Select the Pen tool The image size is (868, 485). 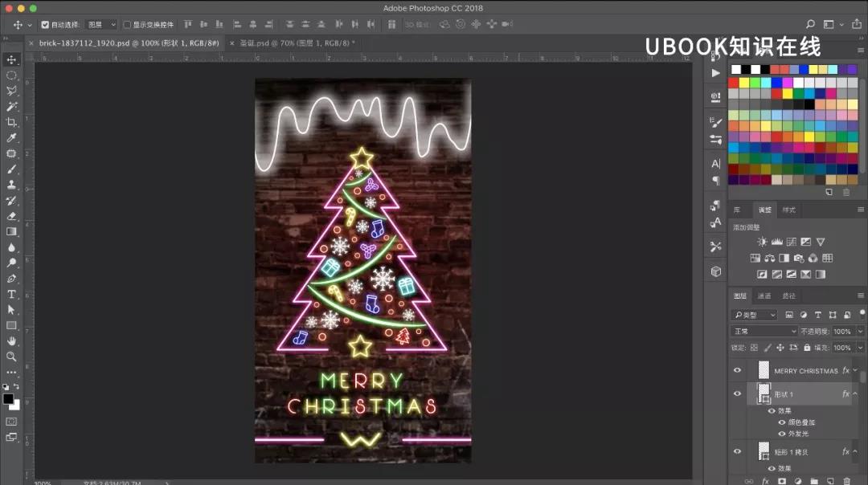coord(11,279)
